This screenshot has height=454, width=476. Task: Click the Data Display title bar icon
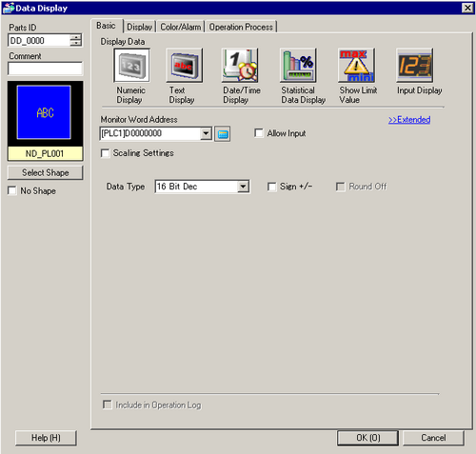point(9,8)
